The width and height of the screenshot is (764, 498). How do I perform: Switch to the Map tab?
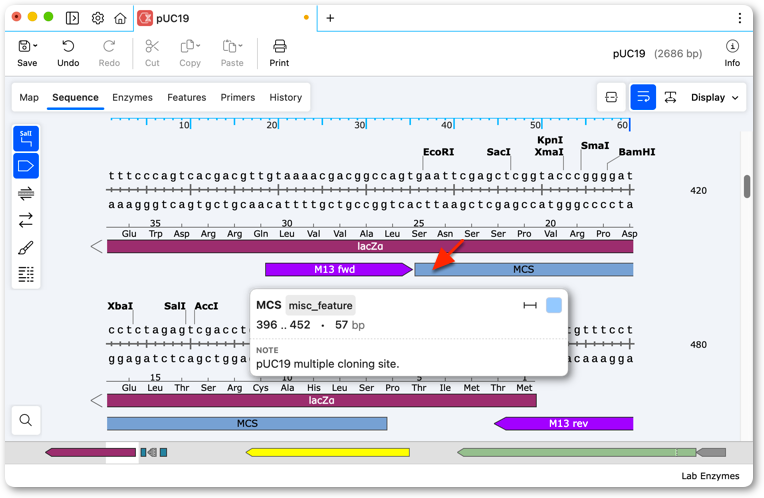29,97
